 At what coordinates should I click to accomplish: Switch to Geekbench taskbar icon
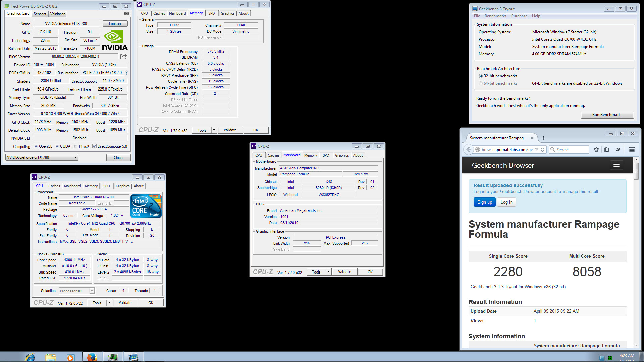coord(133,357)
